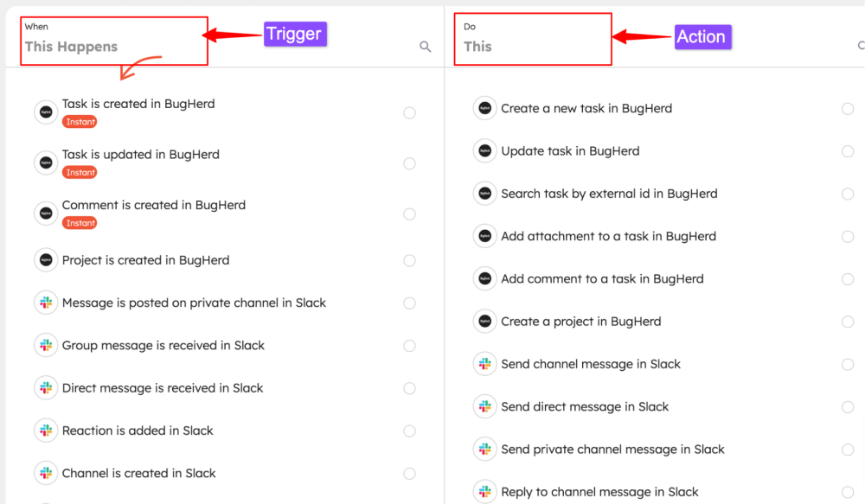Screen dimensions: 865x504
Task: Pick Send private channel message in Slack
Action: (612, 449)
